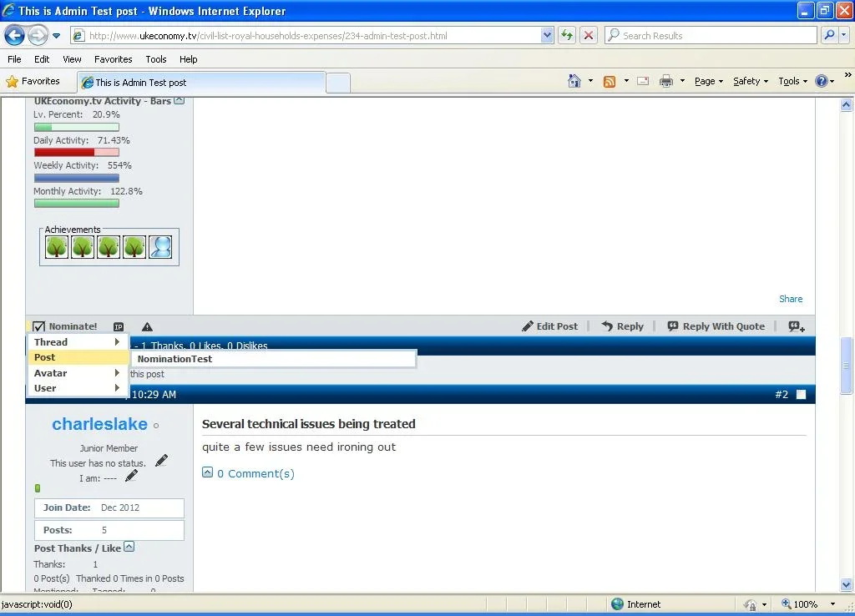Collapse Post Thanks / Like section

click(x=129, y=547)
